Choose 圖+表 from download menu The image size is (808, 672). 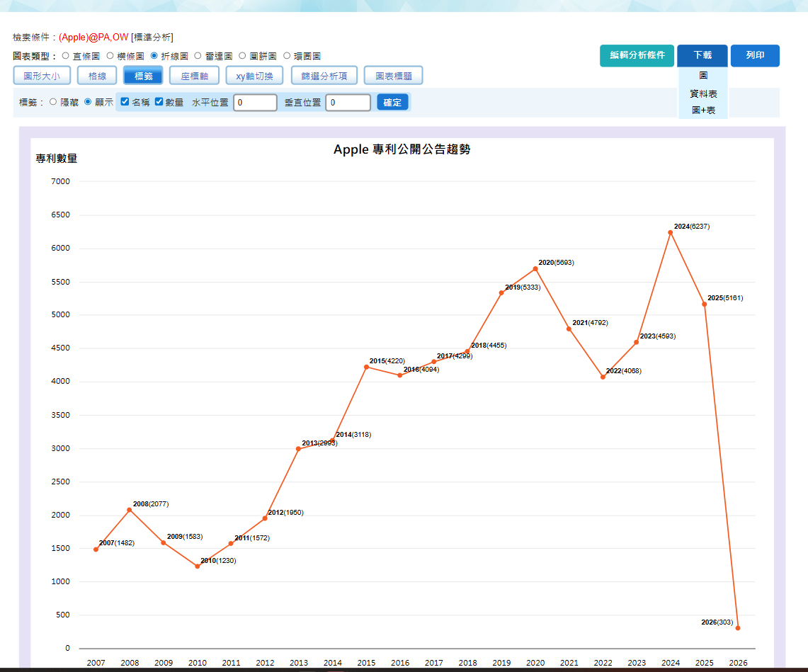click(703, 110)
